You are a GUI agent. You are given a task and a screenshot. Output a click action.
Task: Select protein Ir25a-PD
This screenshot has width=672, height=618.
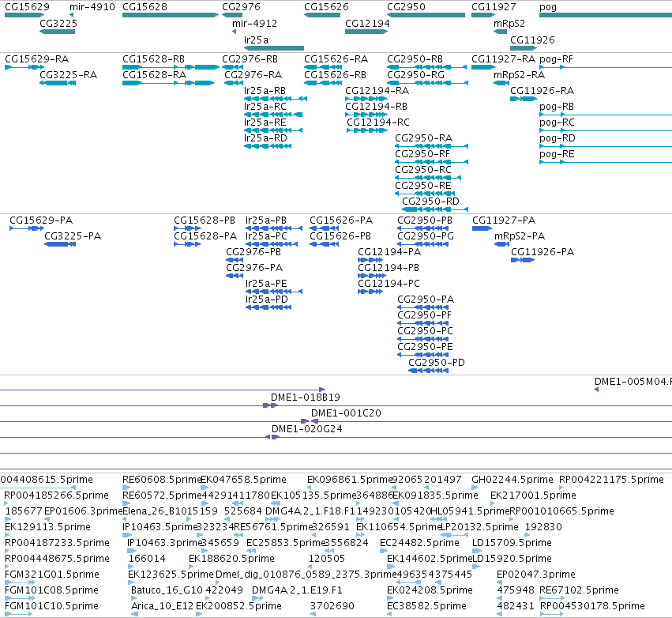click(x=268, y=307)
